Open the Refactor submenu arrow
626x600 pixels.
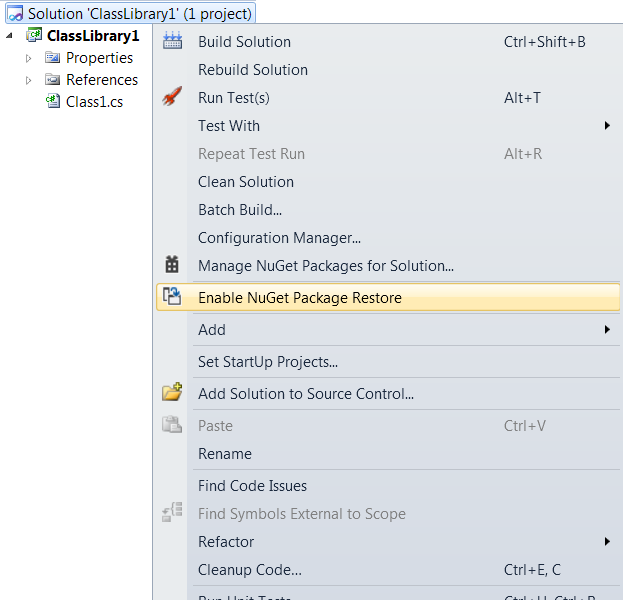coord(607,542)
